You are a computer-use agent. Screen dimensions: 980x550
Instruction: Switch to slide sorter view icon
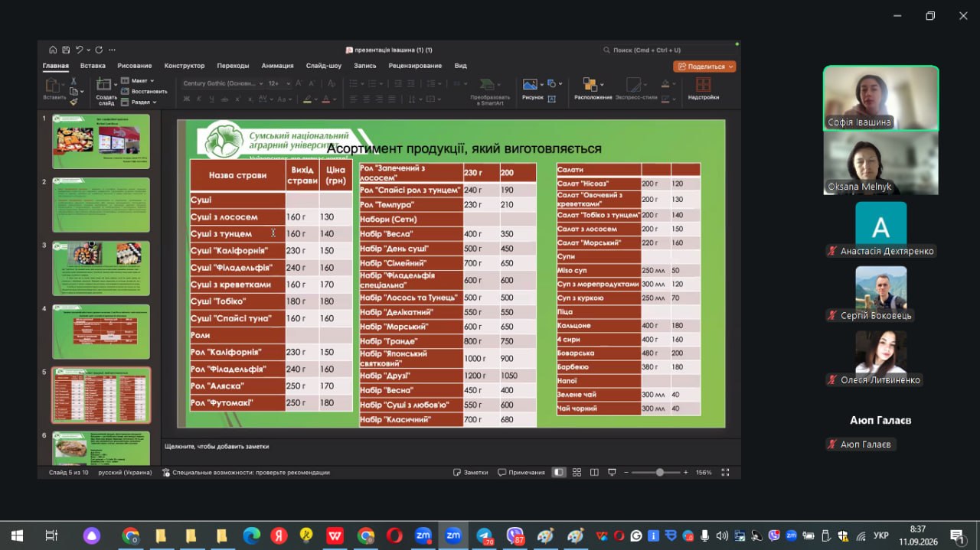(577, 472)
